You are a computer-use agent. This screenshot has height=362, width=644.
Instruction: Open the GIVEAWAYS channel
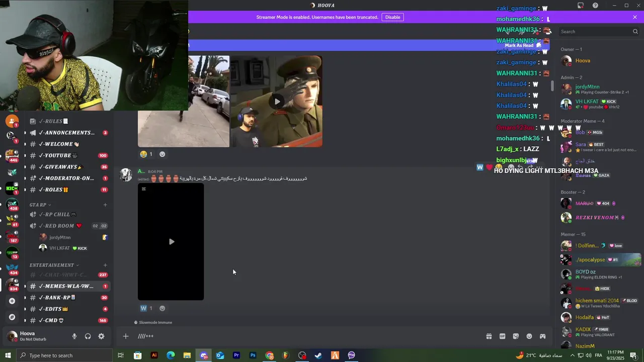click(x=68, y=167)
